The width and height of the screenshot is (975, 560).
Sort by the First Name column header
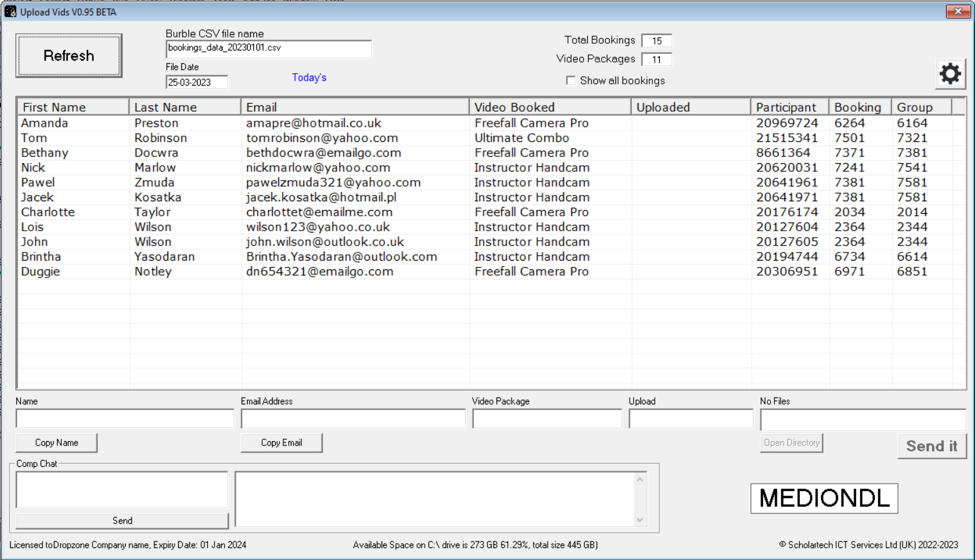click(73, 107)
